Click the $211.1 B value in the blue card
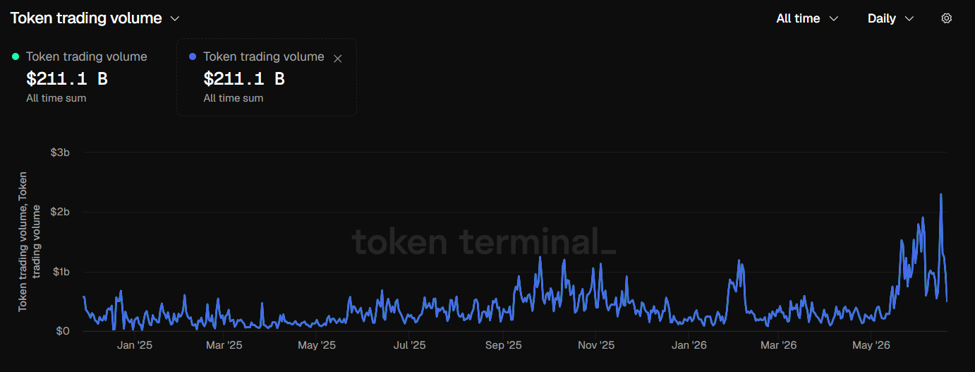The height and width of the screenshot is (372, 975). 244,79
